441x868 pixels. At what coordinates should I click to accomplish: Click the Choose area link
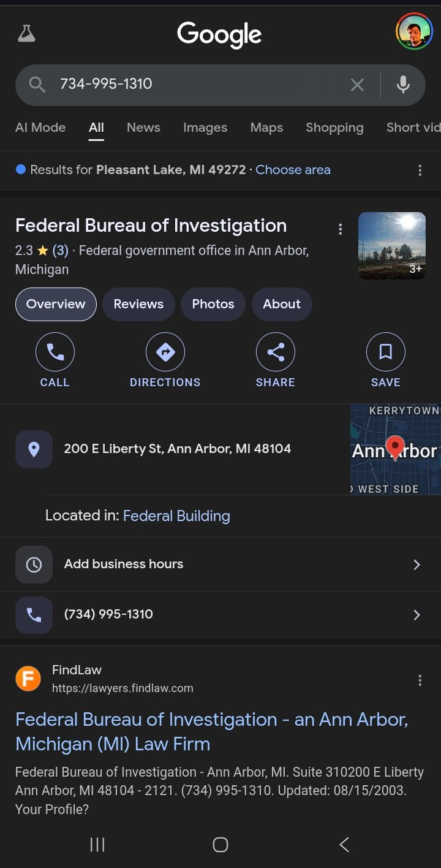293,170
